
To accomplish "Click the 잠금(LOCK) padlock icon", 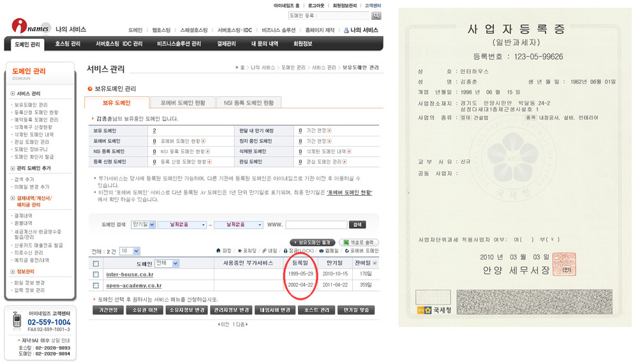I will (x=285, y=251).
